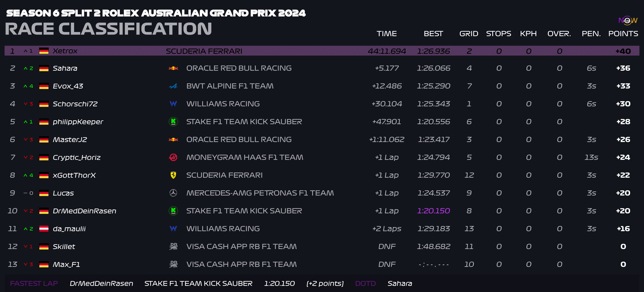Click the Haas logo in Cryptic_Horiz's row
644x292 pixels.
[173, 158]
